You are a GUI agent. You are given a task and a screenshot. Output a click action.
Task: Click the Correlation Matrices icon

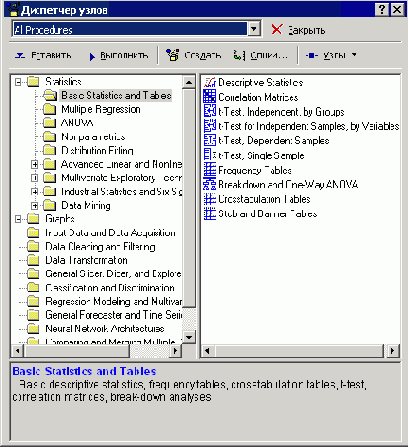pyautogui.click(x=210, y=97)
